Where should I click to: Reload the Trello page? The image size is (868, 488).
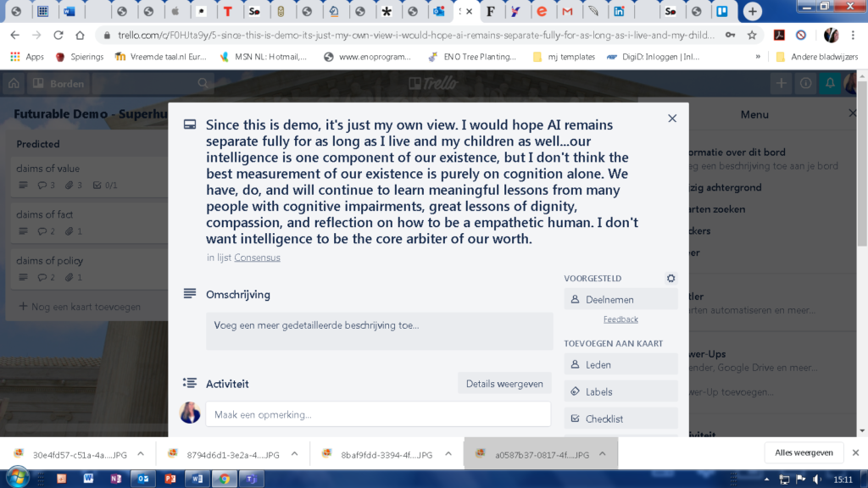click(58, 36)
